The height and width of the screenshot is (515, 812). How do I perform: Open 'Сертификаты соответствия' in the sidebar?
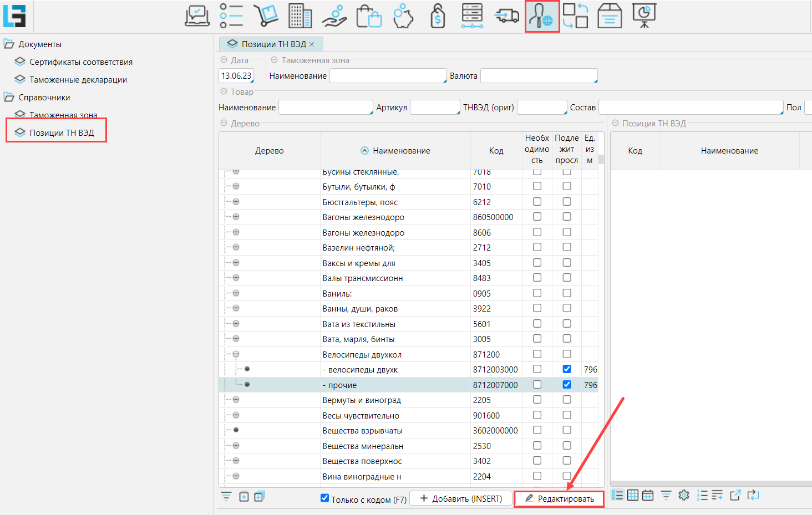(81, 62)
